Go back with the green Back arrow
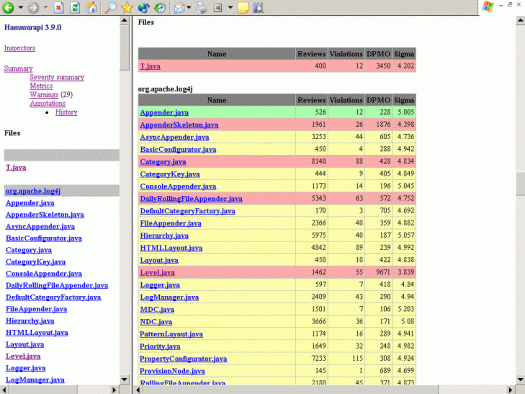Image resolution: width=525 pixels, height=394 pixels. point(8,7)
